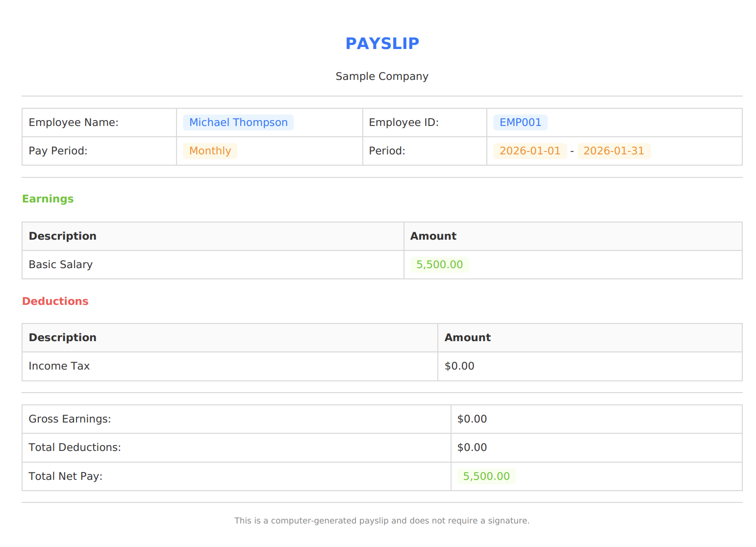Click the Basic Salary description cell
Viewport: 756px width, 547px height.
[x=60, y=264]
